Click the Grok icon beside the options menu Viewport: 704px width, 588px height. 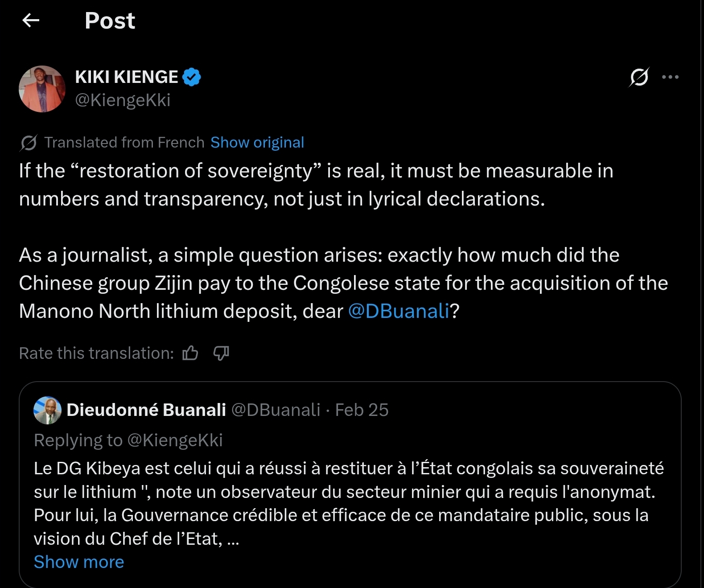[x=639, y=77]
